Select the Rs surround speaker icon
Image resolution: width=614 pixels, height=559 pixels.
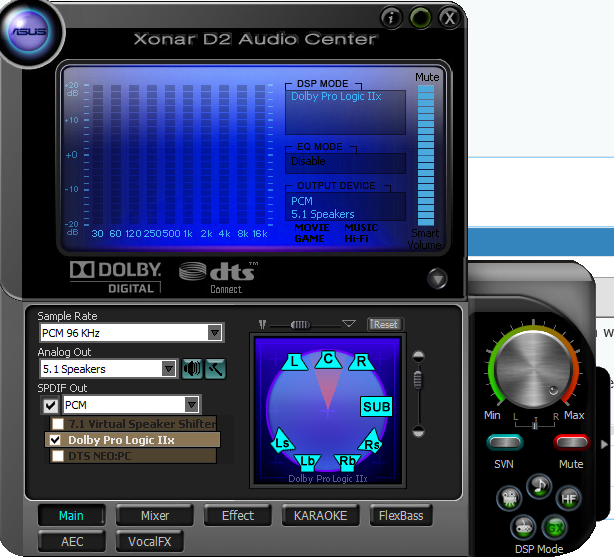tap(371, 442)
